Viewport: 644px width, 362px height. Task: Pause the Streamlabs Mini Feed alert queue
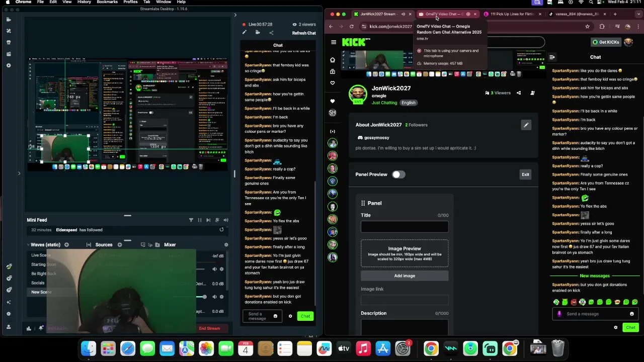tap(200, 220)
